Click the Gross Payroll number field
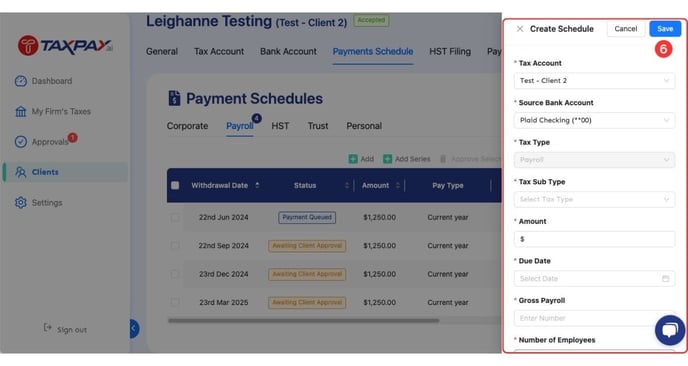This screenshot has height=366, width=688. pyautogui.click(x=594, y=318)
